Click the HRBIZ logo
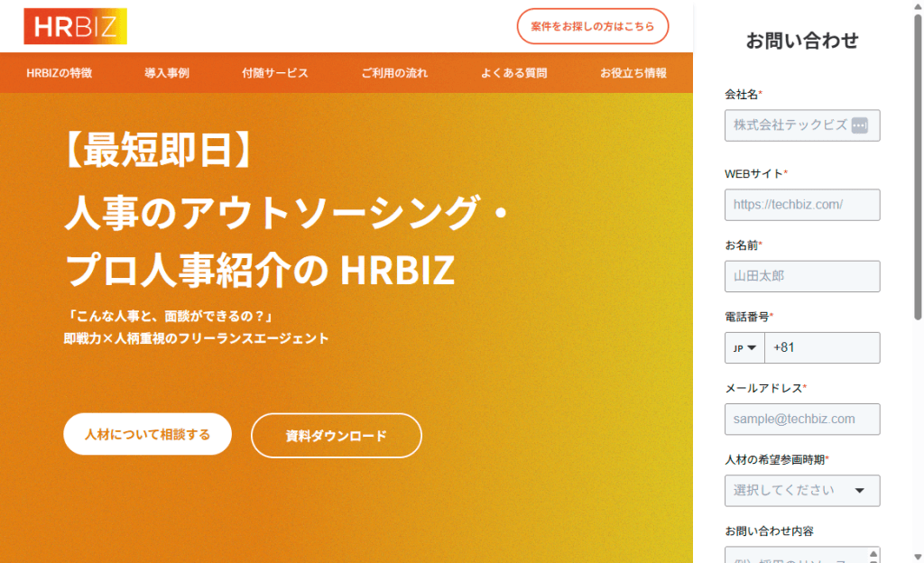This screenshot has width=924, height=563. [75, 26]
